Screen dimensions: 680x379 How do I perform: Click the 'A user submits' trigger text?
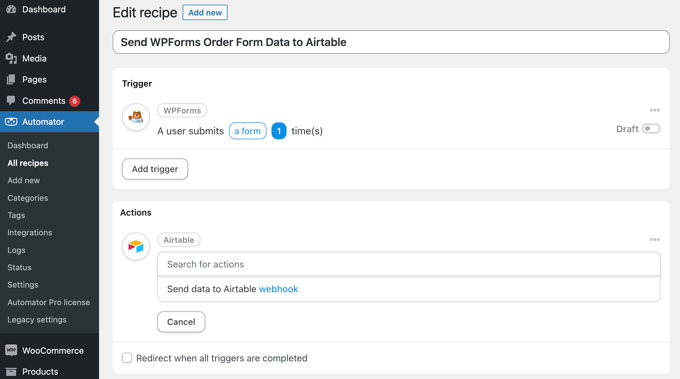[x=190, y=131]
